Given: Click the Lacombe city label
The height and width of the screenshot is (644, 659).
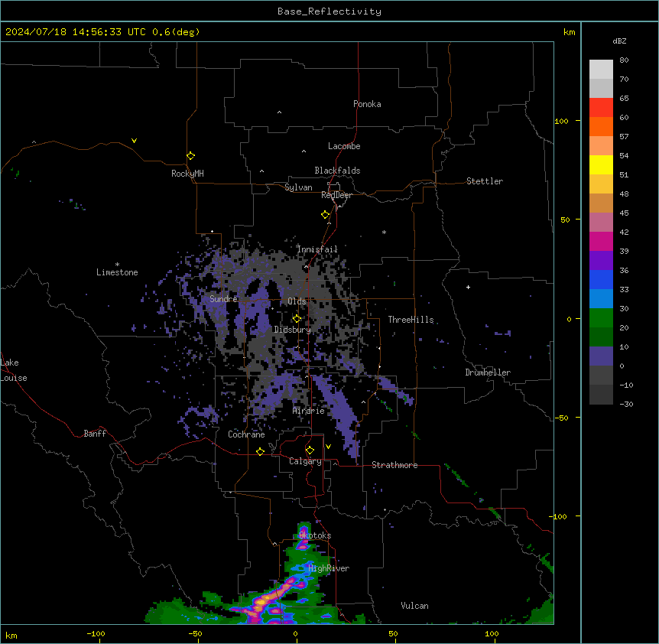Looking at the screenshot, I should 344,146.
